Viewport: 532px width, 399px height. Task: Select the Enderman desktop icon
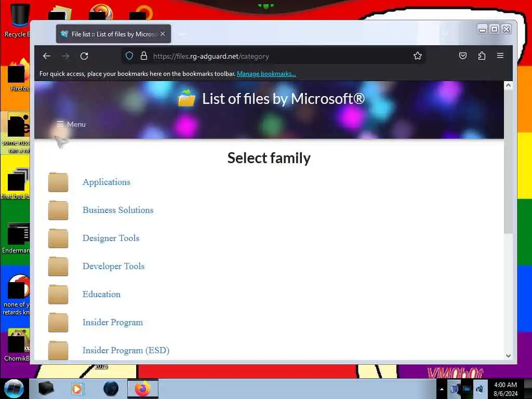(16, 238)
